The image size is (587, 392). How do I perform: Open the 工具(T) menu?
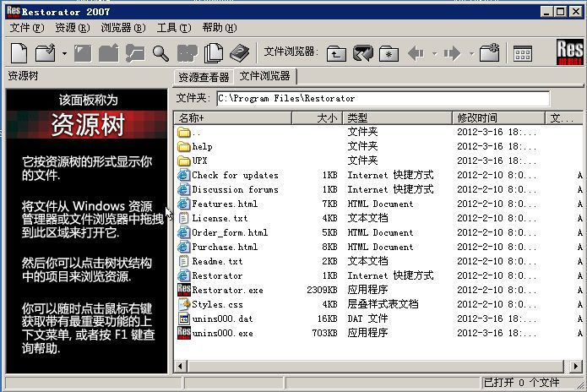(x=174, y=28)
